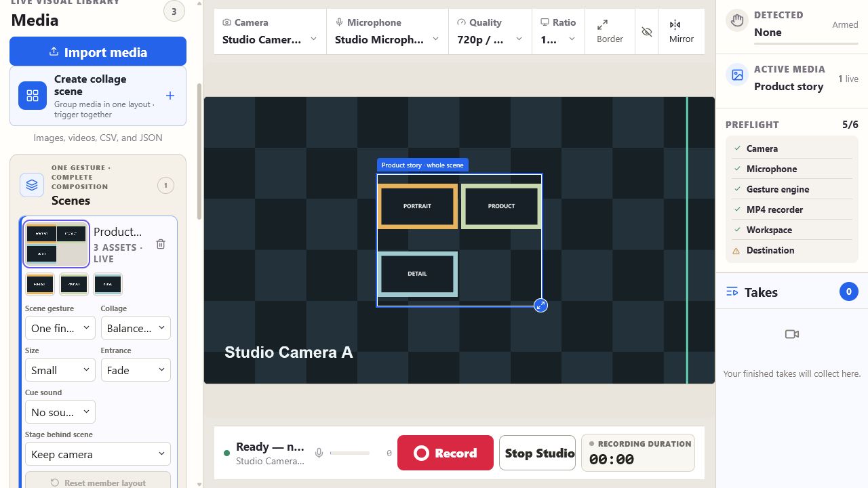Click the detected gesture hand icon
Screen dimensions: 868x488
(x=737, y=20)
